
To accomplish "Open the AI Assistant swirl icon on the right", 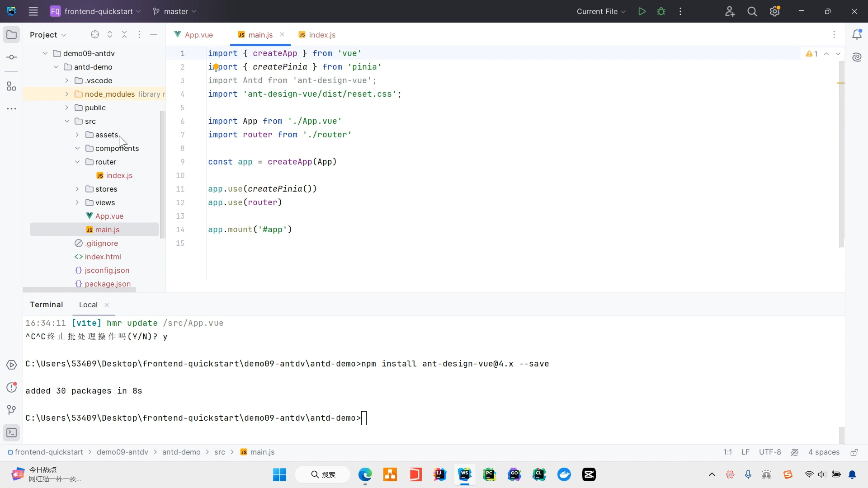I will click(857, 57).
